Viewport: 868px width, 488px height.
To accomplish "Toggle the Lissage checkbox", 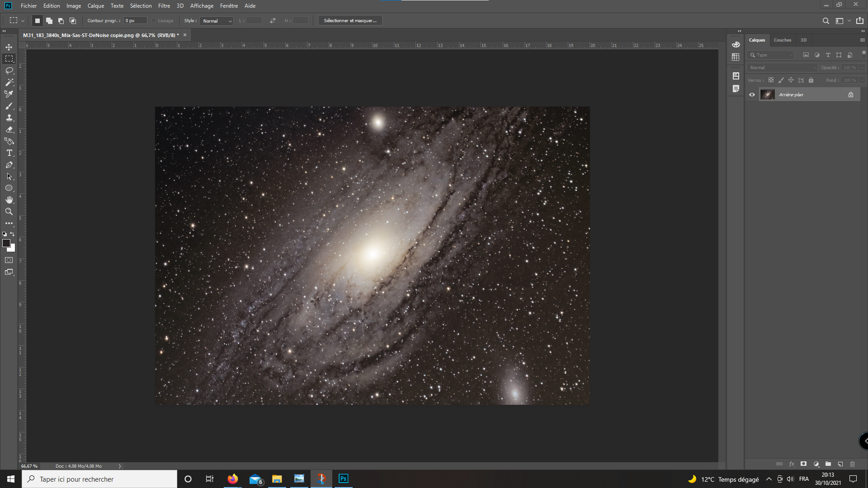I will (x=154, y=21).
